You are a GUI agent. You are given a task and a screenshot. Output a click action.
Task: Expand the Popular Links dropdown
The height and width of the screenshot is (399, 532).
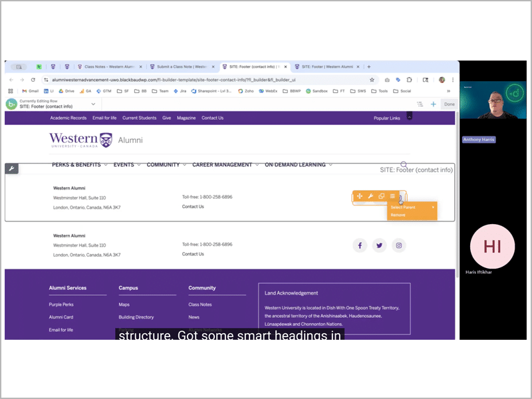(x=387, y=118)
